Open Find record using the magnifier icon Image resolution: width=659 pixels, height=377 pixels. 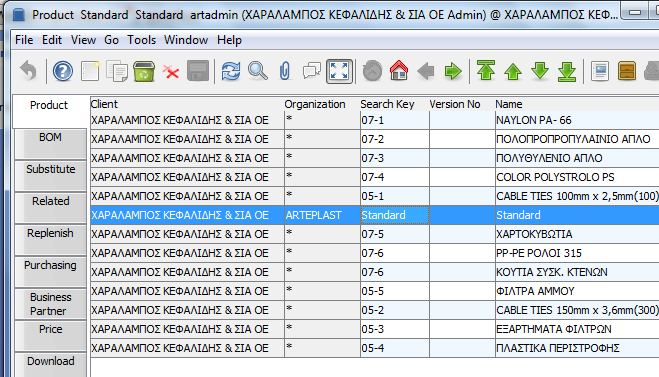click(x=258, y=71)
